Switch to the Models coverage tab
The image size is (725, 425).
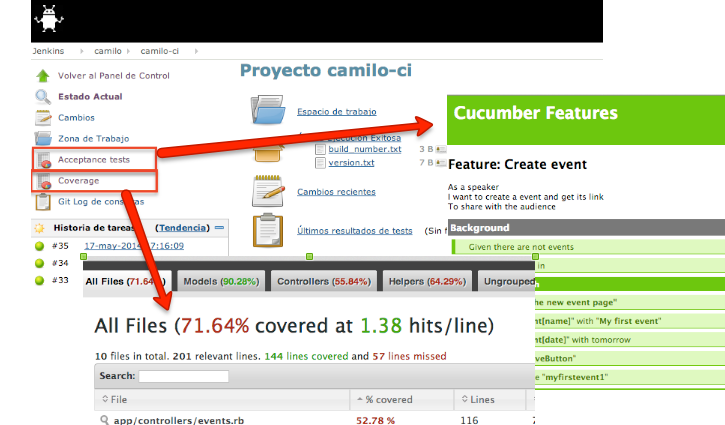click(221, 283)
